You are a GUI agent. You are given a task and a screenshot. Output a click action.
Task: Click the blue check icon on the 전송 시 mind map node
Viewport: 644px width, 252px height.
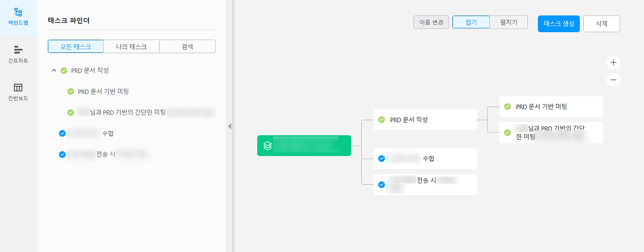pos(381,185)
